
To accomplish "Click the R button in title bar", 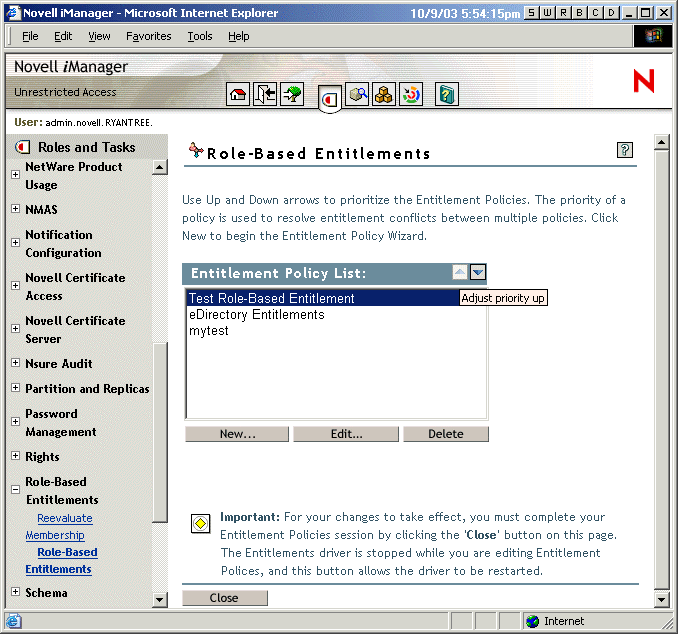I will coord(563,13).
